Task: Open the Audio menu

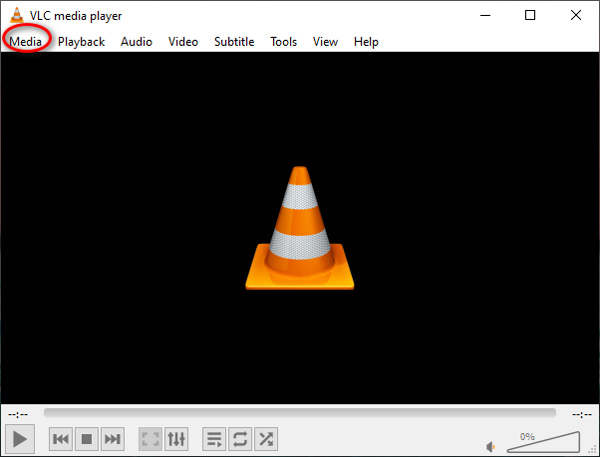Action: (136, 41)
